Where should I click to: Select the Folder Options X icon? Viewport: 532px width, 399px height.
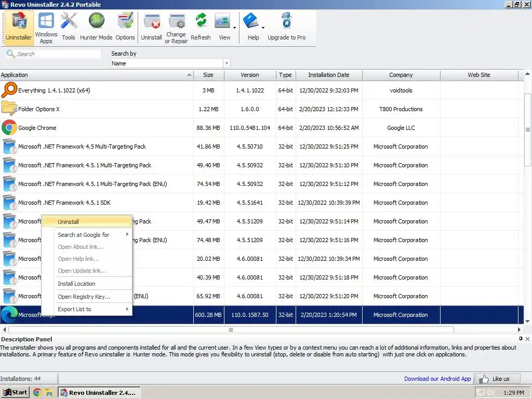(x=9, y=109)
